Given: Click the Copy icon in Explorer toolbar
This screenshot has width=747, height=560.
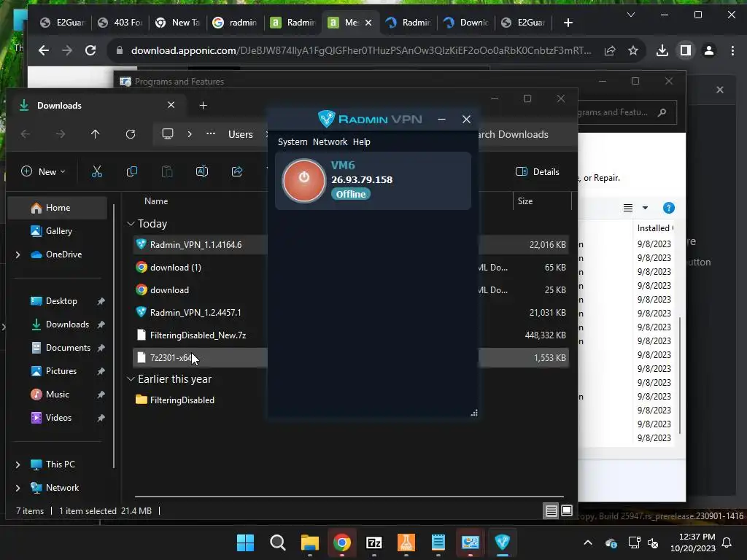Looking at the screenshot, I should point(132,171).
